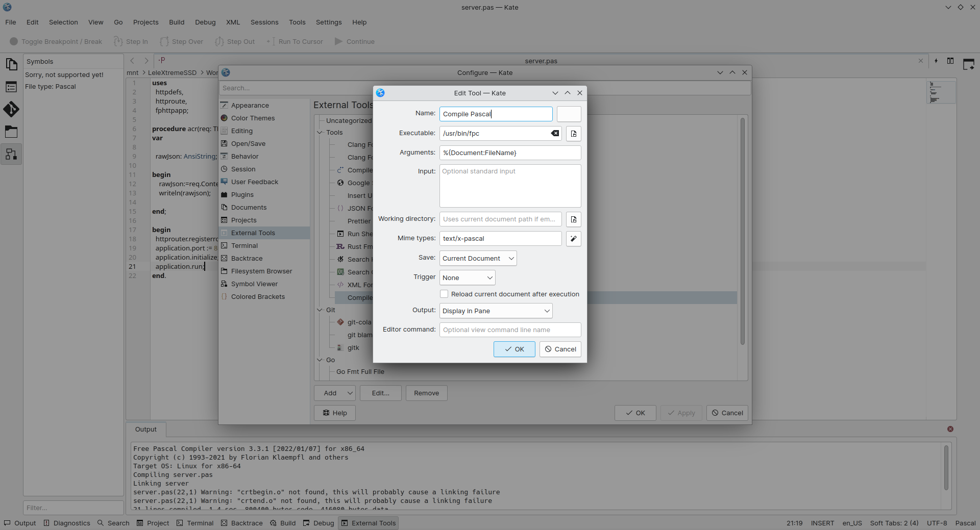Click Step In debug toolbar button

pyautogui.click(x=131, y=42)
